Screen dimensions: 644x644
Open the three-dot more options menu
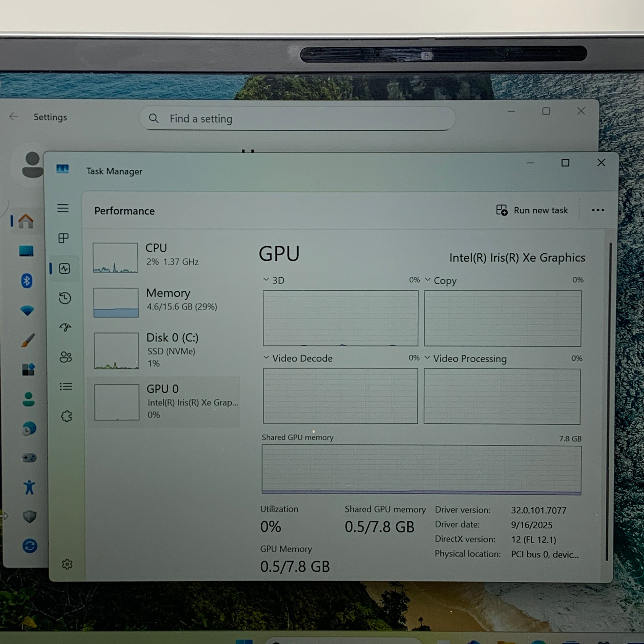click(x=598, y=210)
